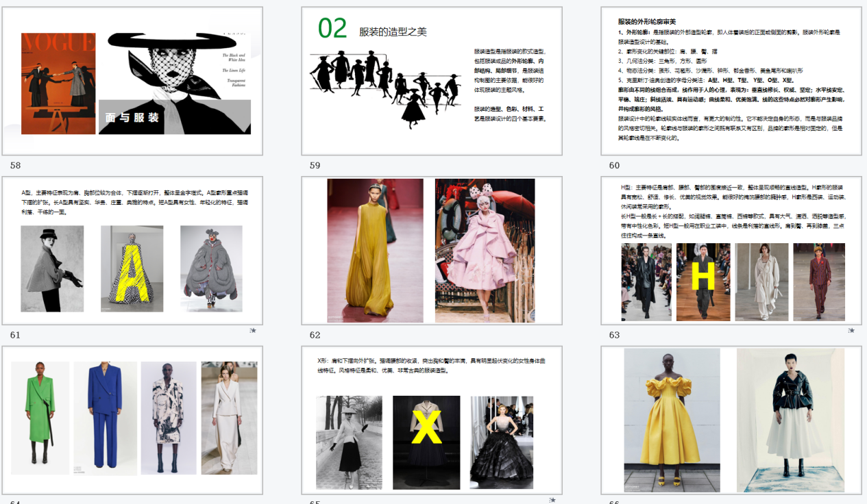Click the 面与服装 caption on slide 58

(132, 117)
